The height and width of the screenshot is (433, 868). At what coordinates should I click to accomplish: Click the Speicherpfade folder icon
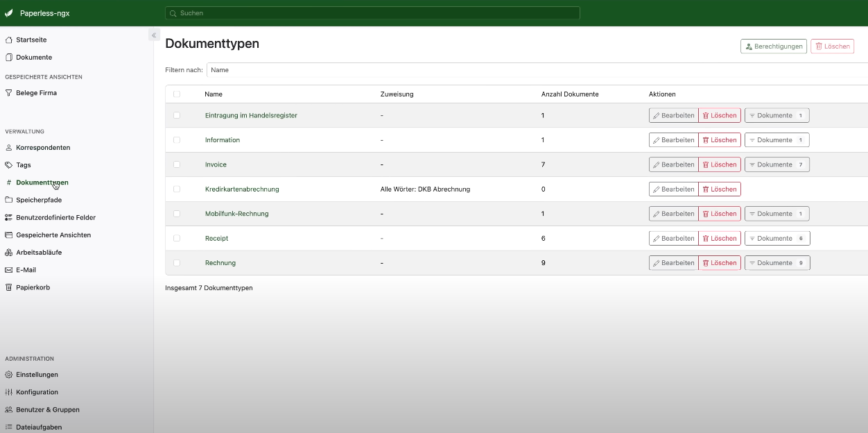(x=9, y=200)
